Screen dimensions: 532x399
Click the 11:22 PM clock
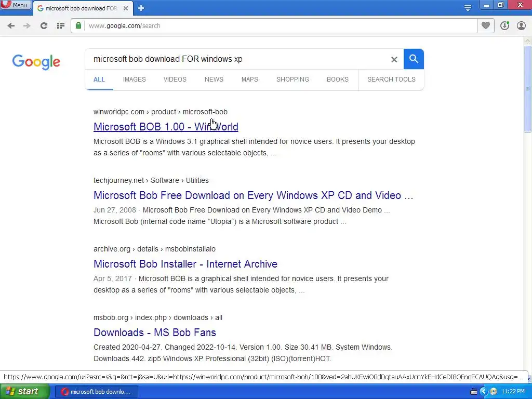(x=513, y=392)
